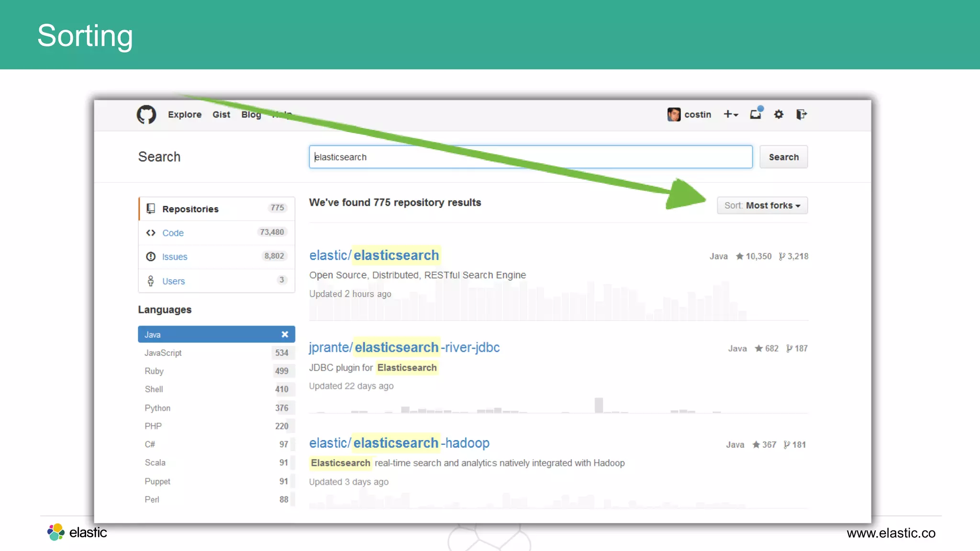
Task: Click the Code brackets icon
Action: pyautogui.click(x=151, y=232)
